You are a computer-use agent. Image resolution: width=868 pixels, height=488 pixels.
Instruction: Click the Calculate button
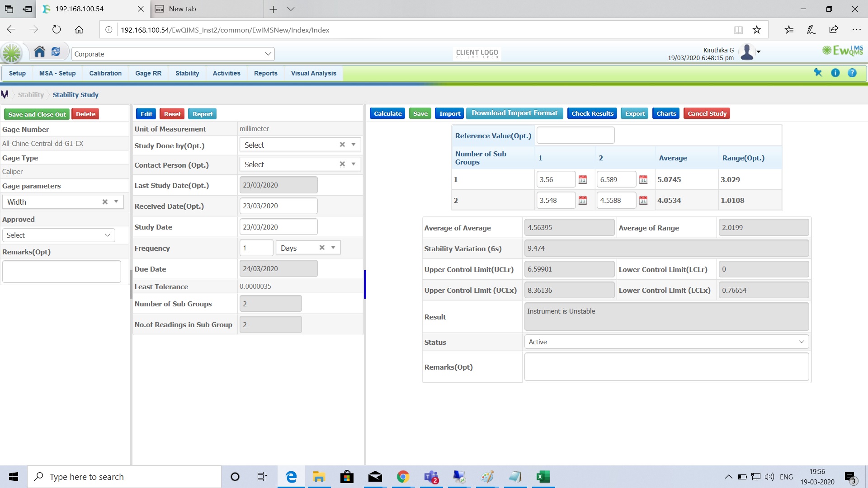[388, 113]
